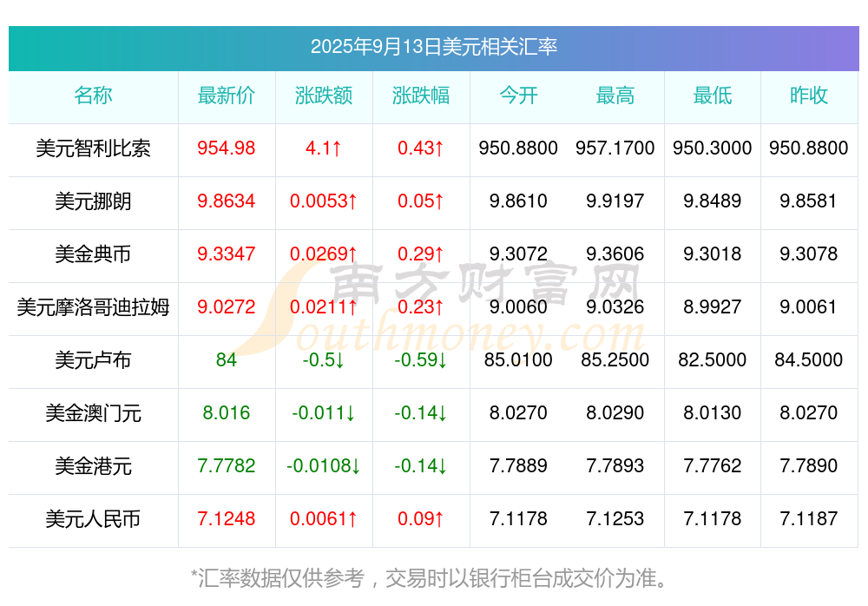Click the row name 美金澳门元
868x606 pixels.
click(93, 413)
